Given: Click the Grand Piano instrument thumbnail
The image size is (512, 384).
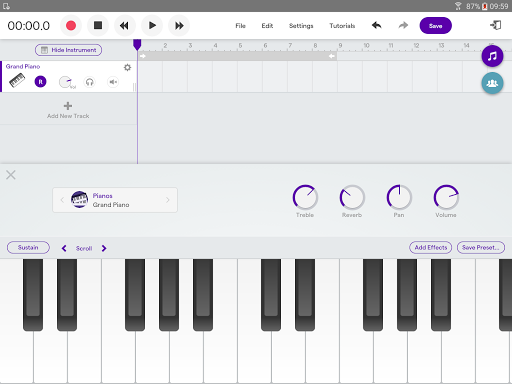Looking at the screenshot, I should (x=79, y=199).
